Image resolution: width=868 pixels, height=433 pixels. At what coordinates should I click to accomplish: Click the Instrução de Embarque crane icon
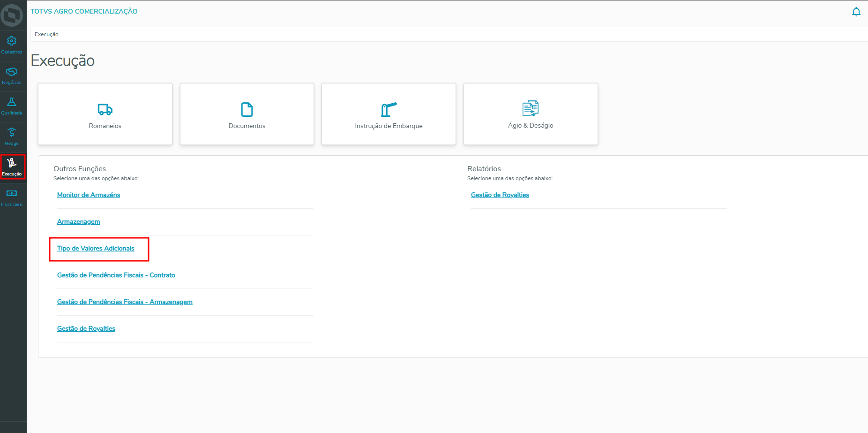389,109
